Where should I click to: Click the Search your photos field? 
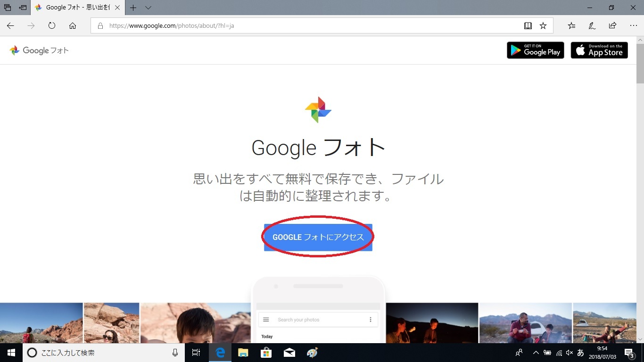(319, 320)
